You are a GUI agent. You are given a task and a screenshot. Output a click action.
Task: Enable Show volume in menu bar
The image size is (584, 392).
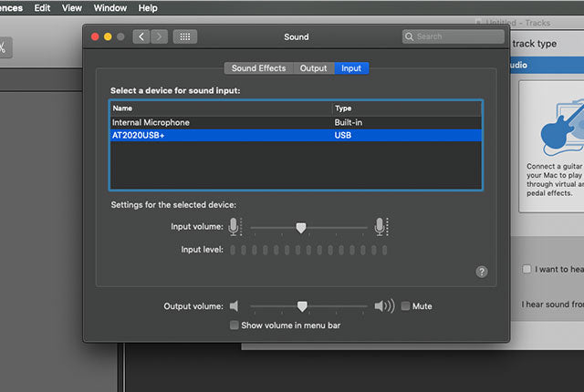[235, 325]
